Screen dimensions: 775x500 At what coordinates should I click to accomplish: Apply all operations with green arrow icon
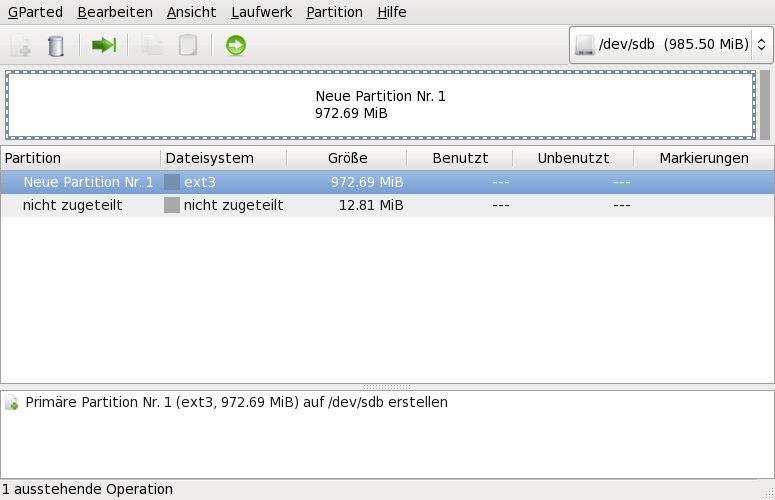(x=236, y=45)
